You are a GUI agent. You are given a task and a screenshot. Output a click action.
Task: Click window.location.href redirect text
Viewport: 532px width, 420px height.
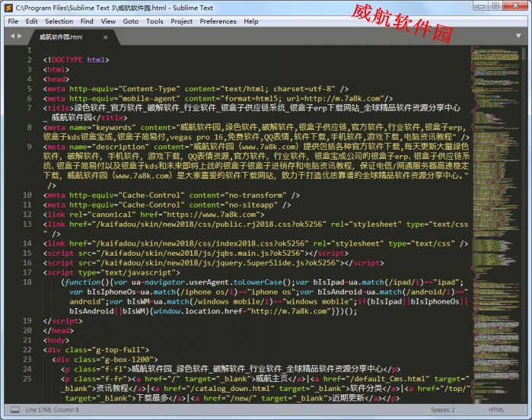pyautogui.click(x=199, y=311)
